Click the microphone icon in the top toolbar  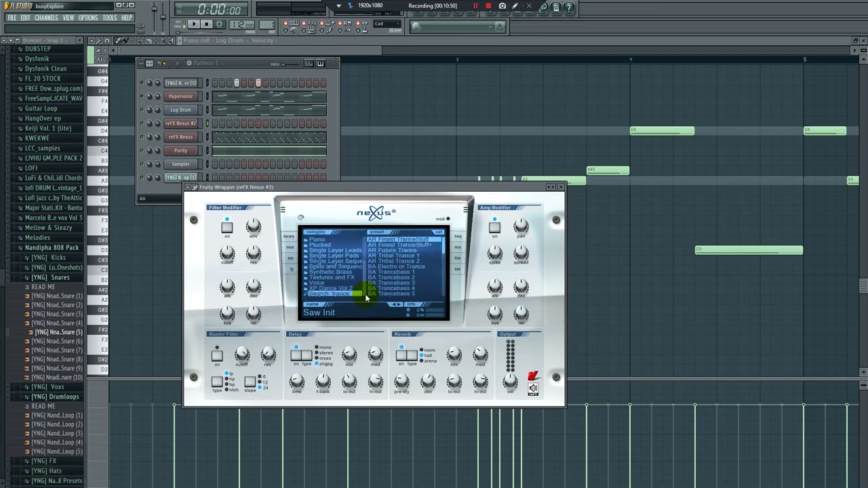[x=543, y=7]
